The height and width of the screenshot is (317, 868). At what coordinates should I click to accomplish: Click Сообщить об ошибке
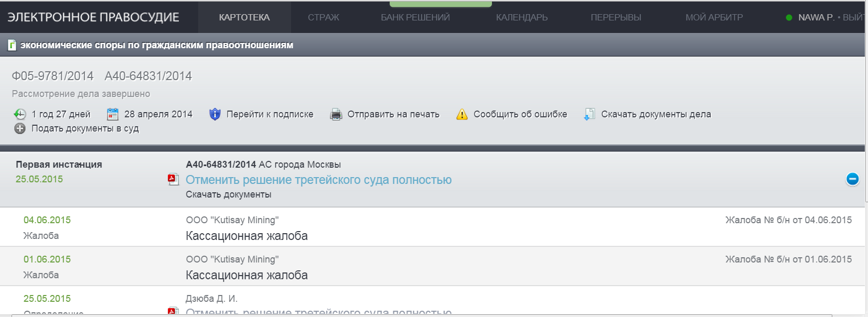coord(520,114)
